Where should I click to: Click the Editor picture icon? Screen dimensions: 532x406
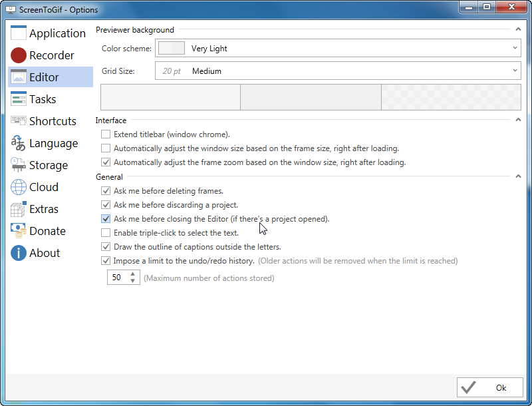click(x=19, y=77)
